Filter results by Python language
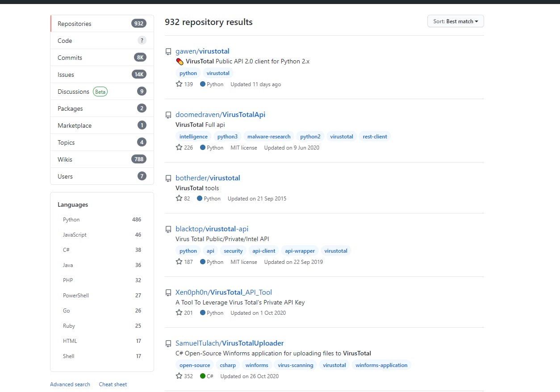 102,220
